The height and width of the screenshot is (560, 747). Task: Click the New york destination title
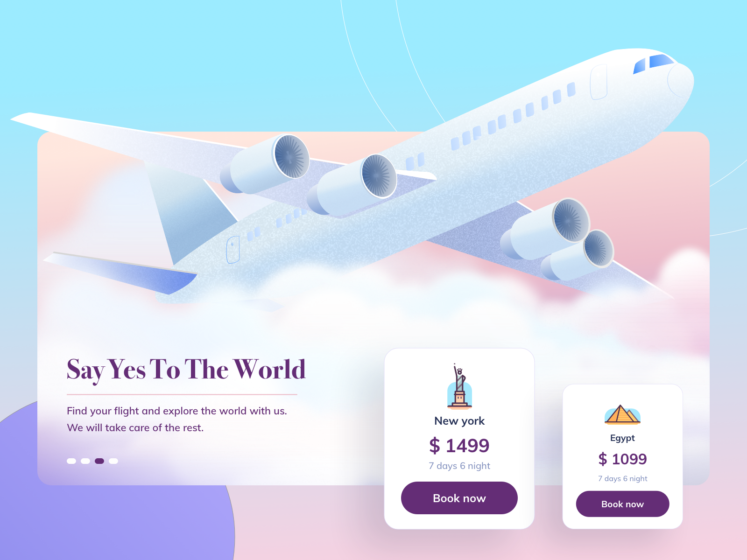tap(459, 421)
